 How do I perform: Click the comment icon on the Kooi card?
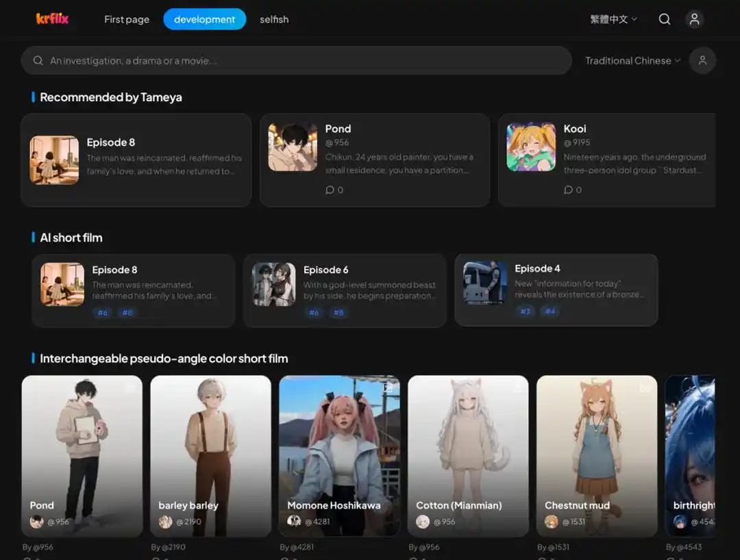[568, 190]
